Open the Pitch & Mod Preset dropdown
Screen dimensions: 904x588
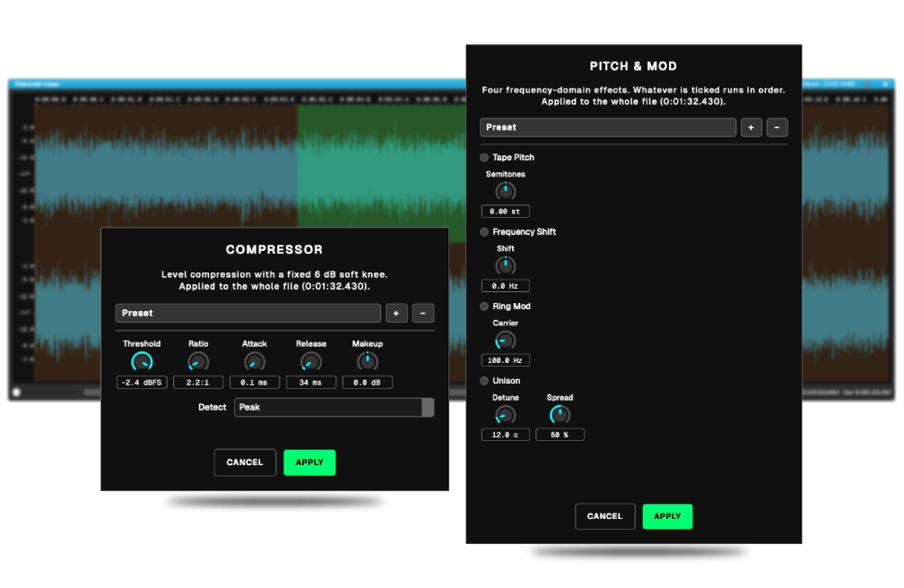coord(608,127)
